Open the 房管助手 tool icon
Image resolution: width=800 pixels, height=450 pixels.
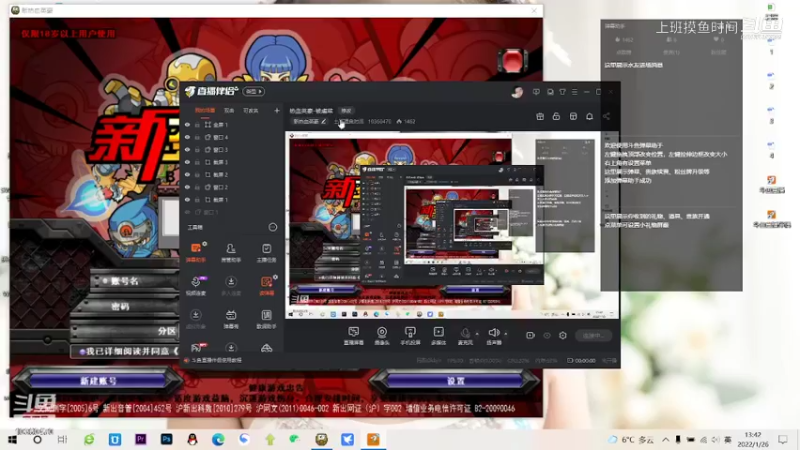tap(231, 252)
